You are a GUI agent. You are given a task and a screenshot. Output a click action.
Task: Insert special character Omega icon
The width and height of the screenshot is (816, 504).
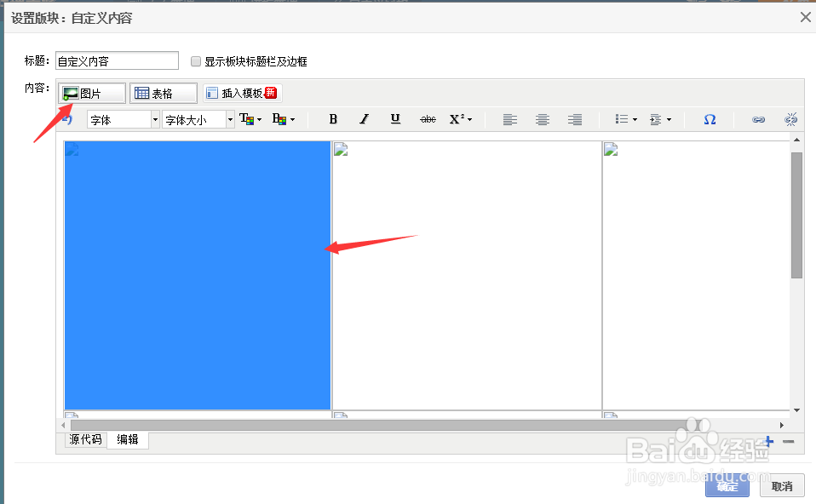[x=710, y=120]
